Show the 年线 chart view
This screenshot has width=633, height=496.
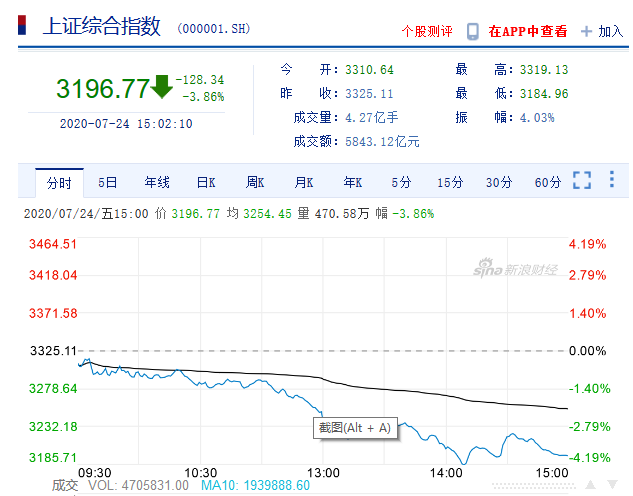[x=157, y=182]
